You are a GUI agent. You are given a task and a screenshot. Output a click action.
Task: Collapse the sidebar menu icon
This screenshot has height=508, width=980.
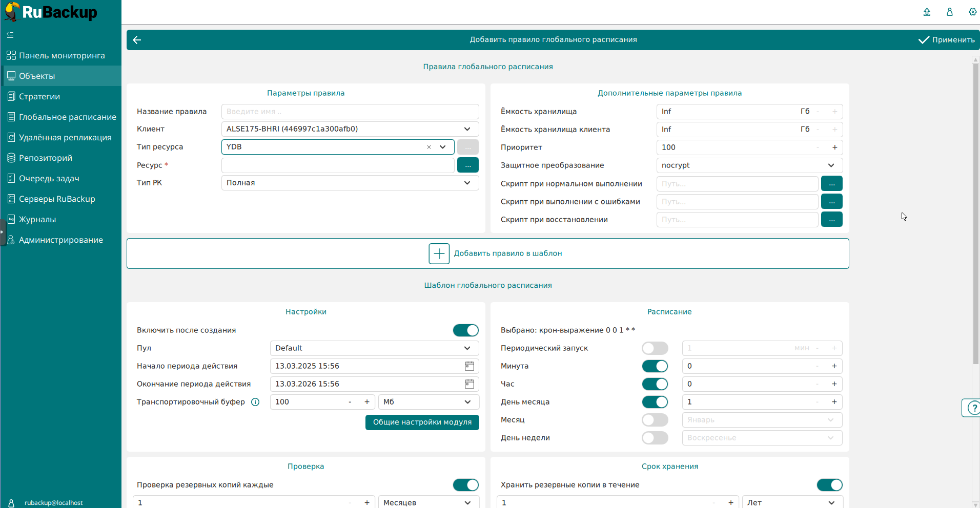tap(10, 35)
